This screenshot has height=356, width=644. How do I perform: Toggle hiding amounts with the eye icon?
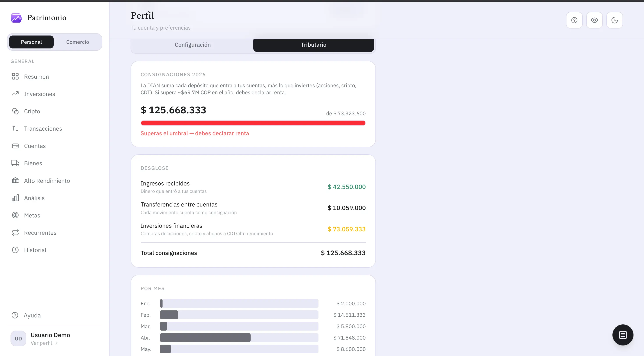tap(594, 20)
